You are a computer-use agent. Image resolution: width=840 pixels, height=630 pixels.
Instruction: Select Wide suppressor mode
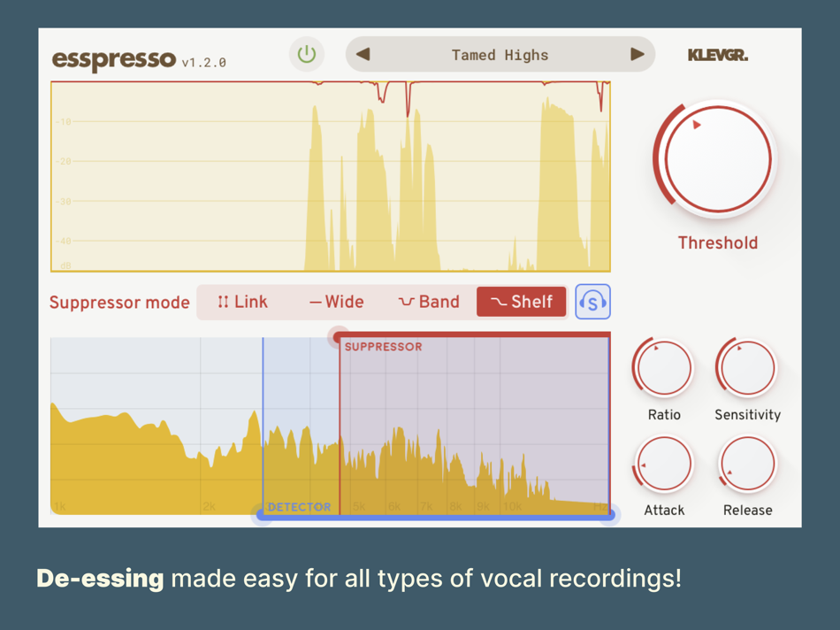coord(336,302)
